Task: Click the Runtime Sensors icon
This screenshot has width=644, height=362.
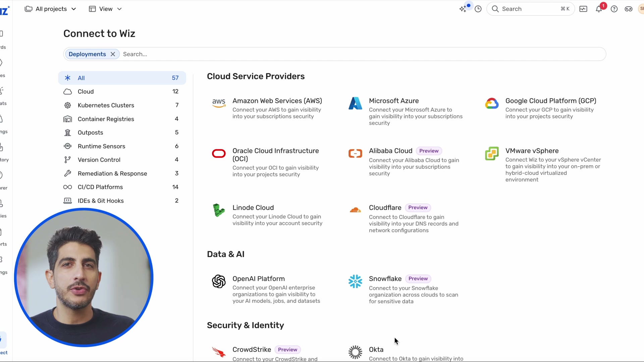Action: tap(67, 146)
